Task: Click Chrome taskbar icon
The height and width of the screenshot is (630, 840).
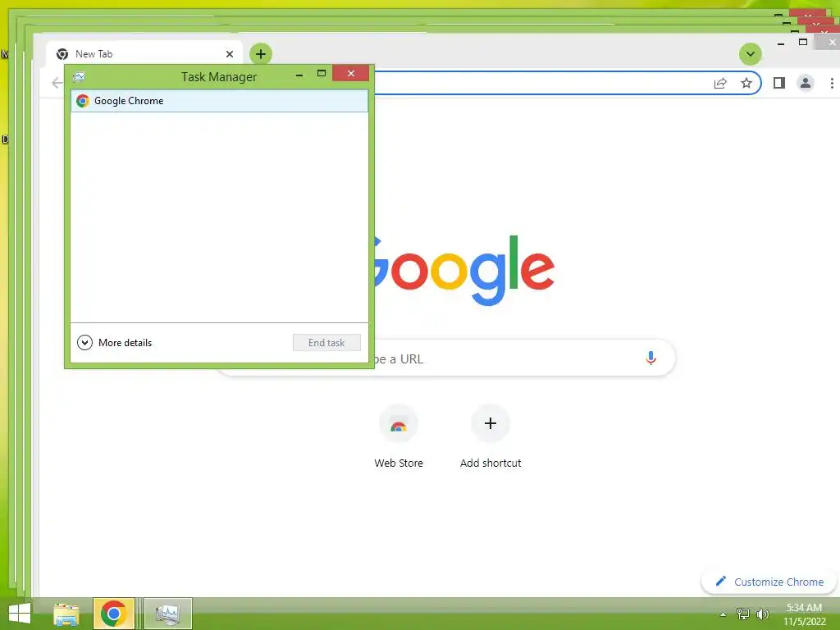Action: tap(113, 614)
